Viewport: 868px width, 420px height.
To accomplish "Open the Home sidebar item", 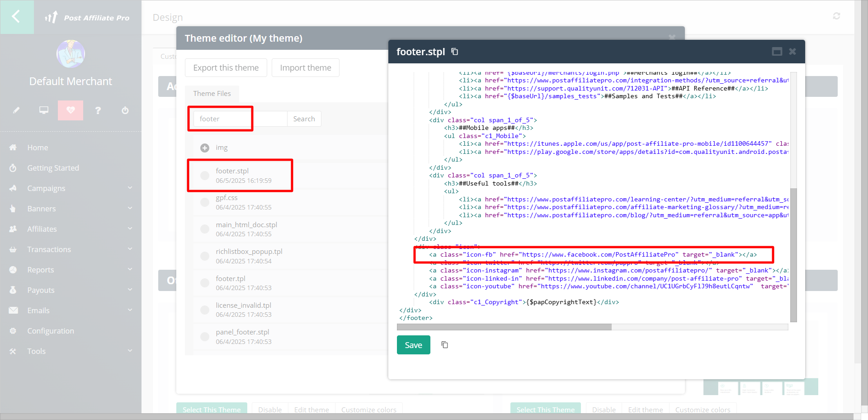I will (38, 148).
